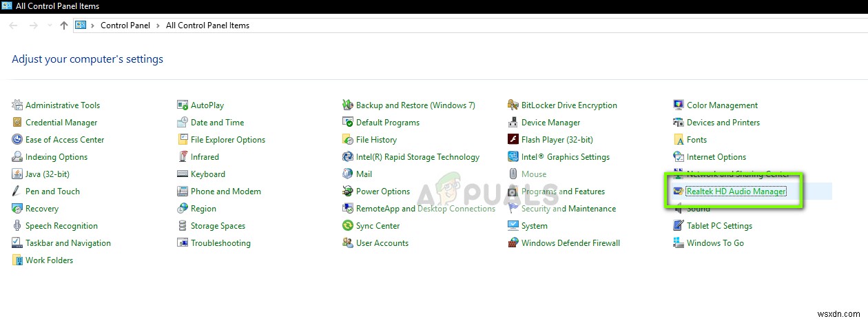Click the Power Options icon
Screen dimensions: 868x321
tap(348, 191)
